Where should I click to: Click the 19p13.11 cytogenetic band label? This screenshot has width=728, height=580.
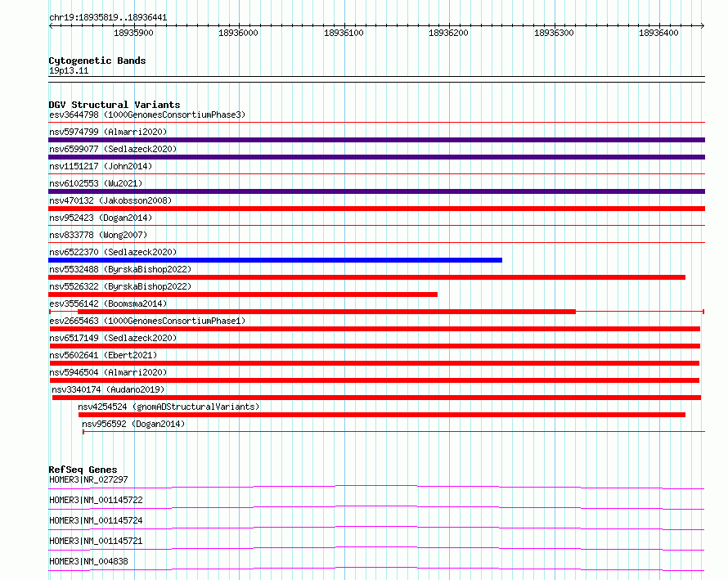pos(69,71)
